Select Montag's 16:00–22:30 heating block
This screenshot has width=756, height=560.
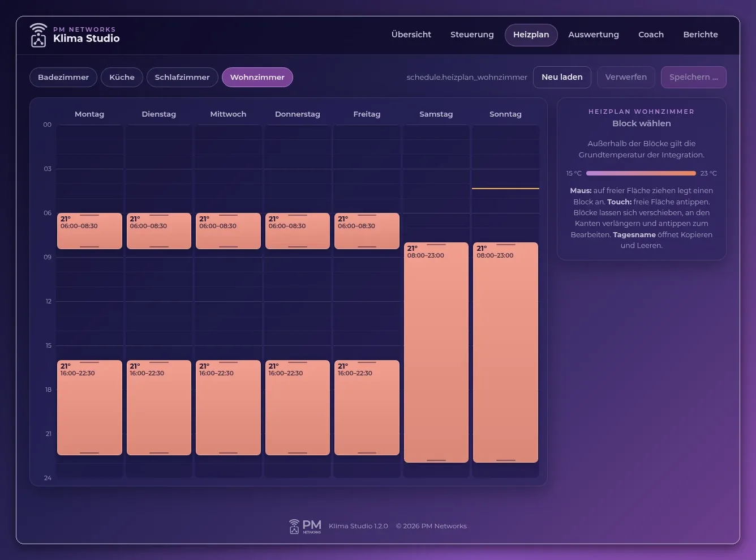coord(89,408)
